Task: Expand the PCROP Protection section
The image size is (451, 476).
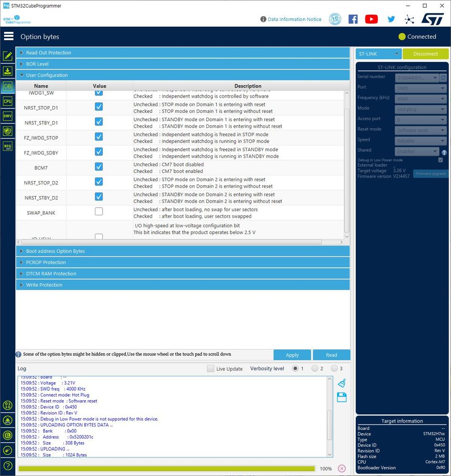Action: pyautogui.click(x=183, y=262)
